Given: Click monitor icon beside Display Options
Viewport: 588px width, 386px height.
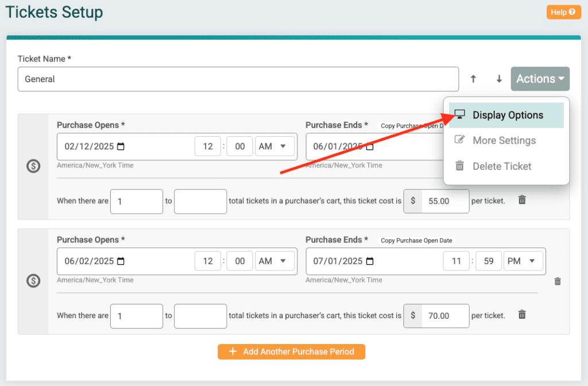Looking at the screenshot, I should click(460, 114).
